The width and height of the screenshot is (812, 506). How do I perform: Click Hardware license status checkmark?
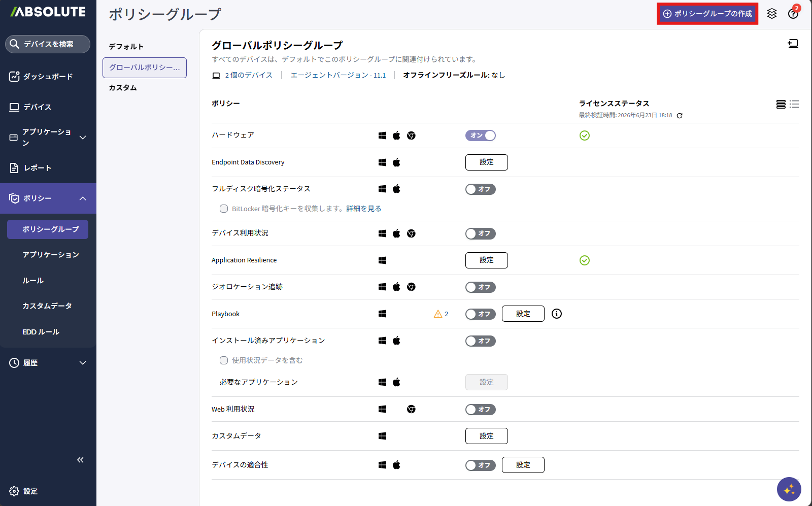point(585,136)
